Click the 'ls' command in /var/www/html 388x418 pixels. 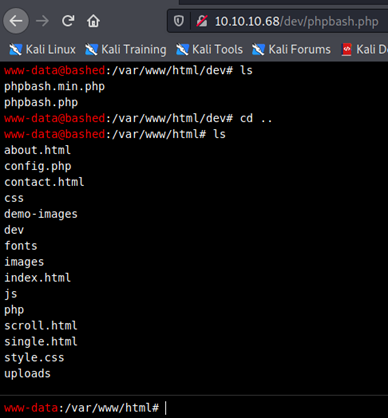219,134
